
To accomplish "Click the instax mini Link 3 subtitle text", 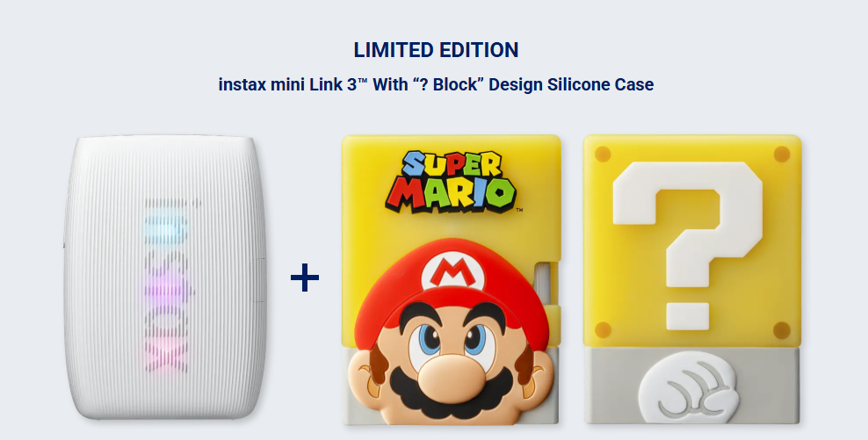I will tap(437, 84).
